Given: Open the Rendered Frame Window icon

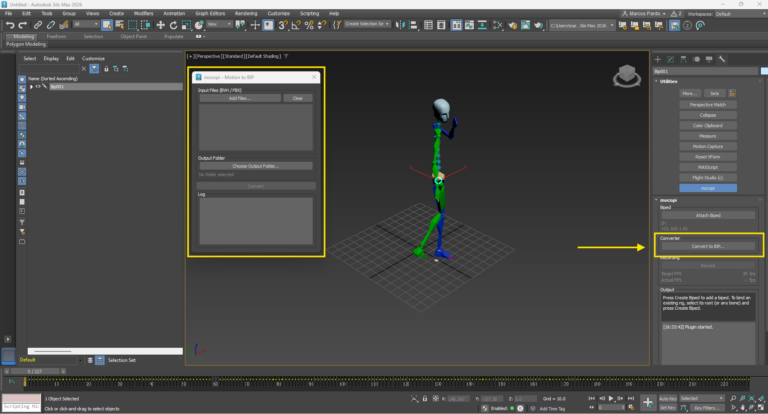Looking at the screenshot, I should click(x=526, y=25).
